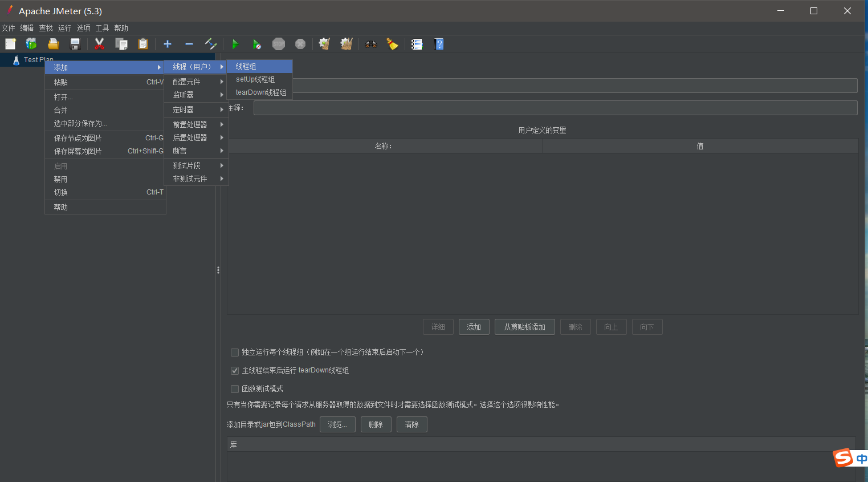Viewport: 868px width, 482px height.
Task: Click the Save floppy disk icon
Action: coord(75,44)
